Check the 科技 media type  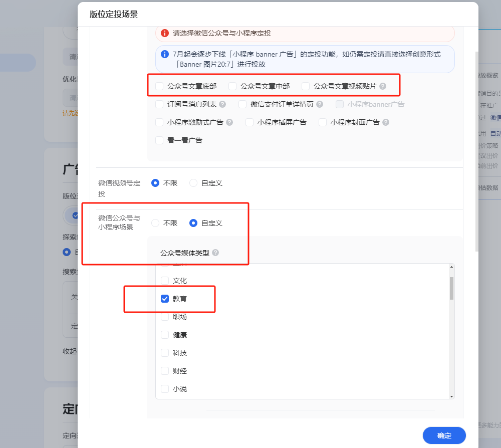[165, 353]
